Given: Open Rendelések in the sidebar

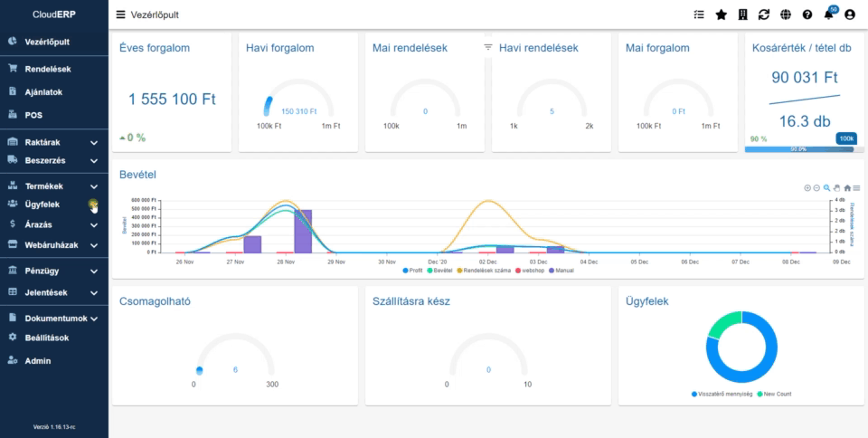Looking at the screenshot, I should (47, 69).
